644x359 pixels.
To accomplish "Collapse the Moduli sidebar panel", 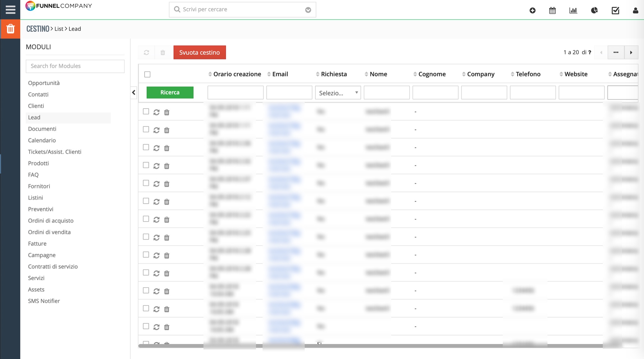I will [134, 92].
